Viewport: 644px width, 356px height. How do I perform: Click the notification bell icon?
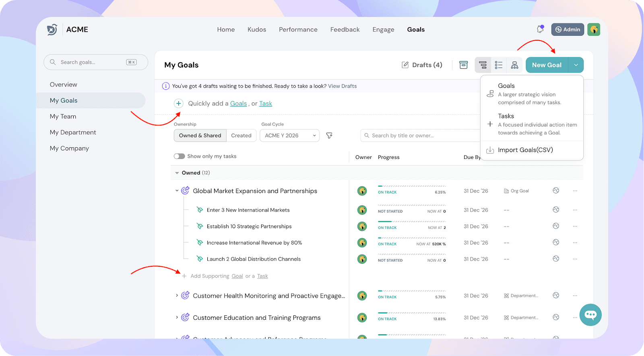pyautogui.click(x=540, y=29)
